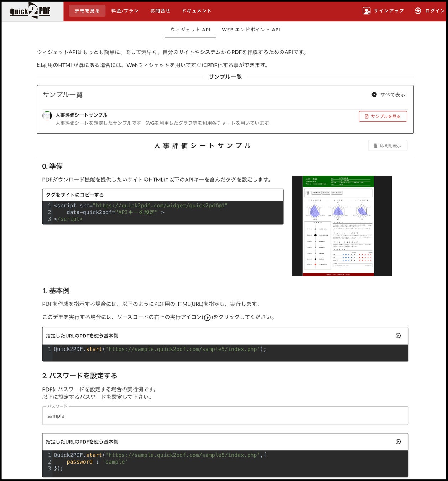The image size is (448, 481).
Task: Click the PDF icon in サンプルを見る button
Action: point(366,116)
